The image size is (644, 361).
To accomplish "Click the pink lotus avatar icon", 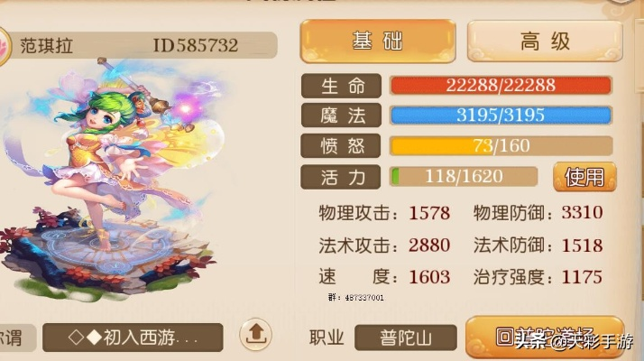I will 5,46.
